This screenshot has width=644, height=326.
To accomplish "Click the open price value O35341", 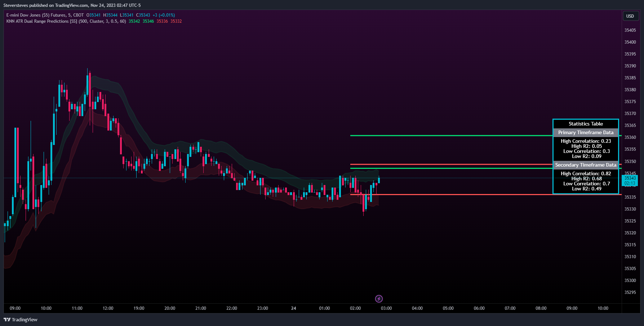I will pos(93,15).
